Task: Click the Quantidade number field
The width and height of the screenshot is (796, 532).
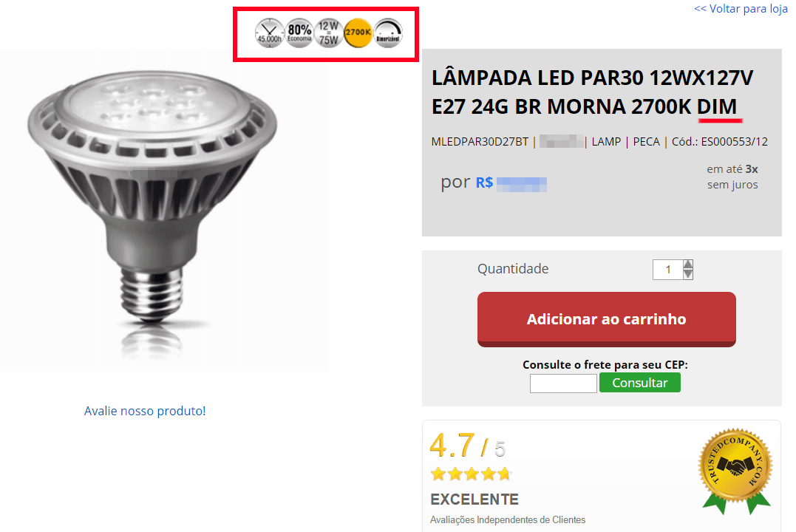Action: coord(668,270)
